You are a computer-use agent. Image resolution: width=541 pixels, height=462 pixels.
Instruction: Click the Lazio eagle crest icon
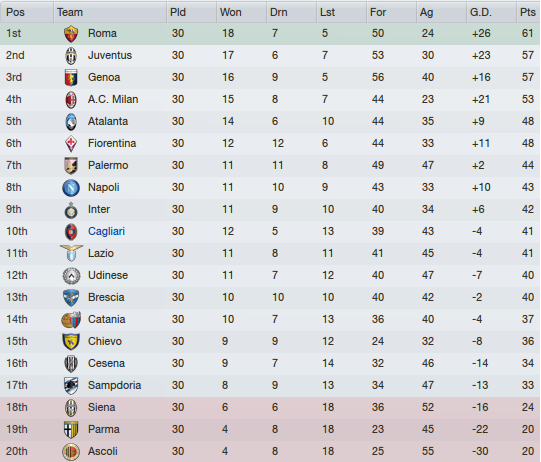tap(71, 253)
